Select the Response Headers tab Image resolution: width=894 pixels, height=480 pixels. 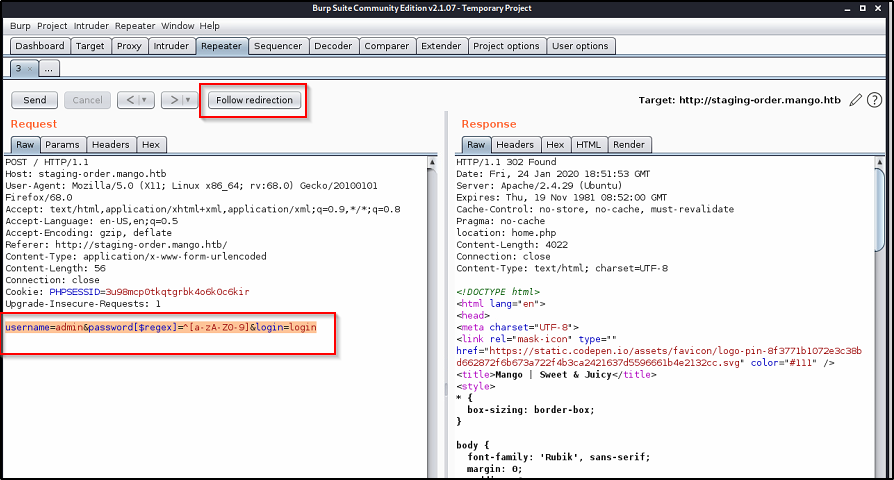coord(515,145)
